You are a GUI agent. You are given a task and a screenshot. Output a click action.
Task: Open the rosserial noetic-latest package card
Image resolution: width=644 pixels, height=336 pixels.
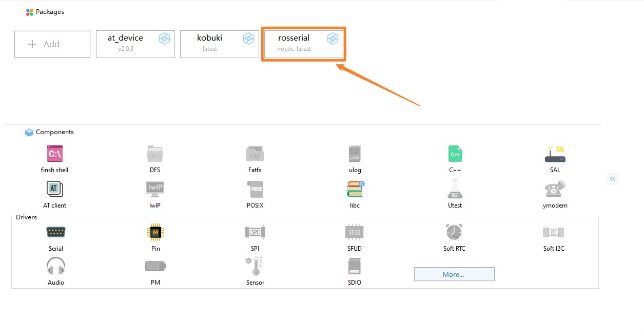pyautogui.click(x=304, y=44)
